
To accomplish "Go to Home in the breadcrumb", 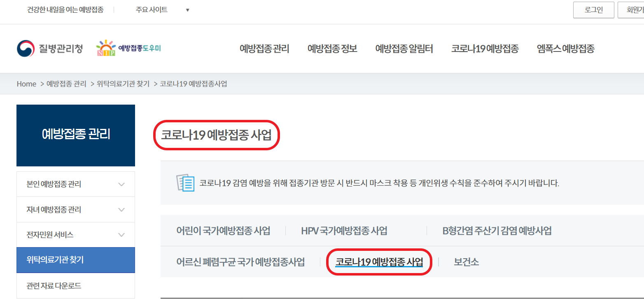I will coord(26,84).
